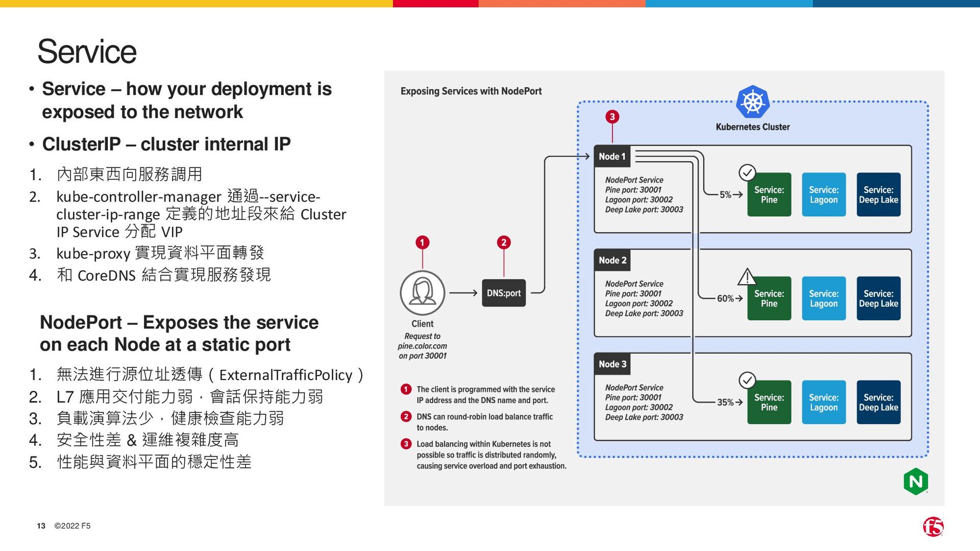Screen dimensions: 980x551
Task: Click the slide number 13
Action: 41,526
